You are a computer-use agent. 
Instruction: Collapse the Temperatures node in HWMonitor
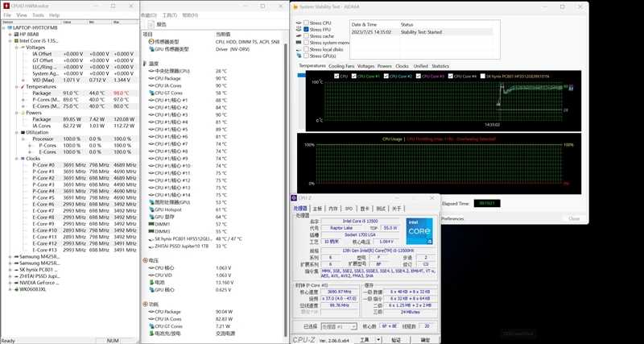point(17,87)
